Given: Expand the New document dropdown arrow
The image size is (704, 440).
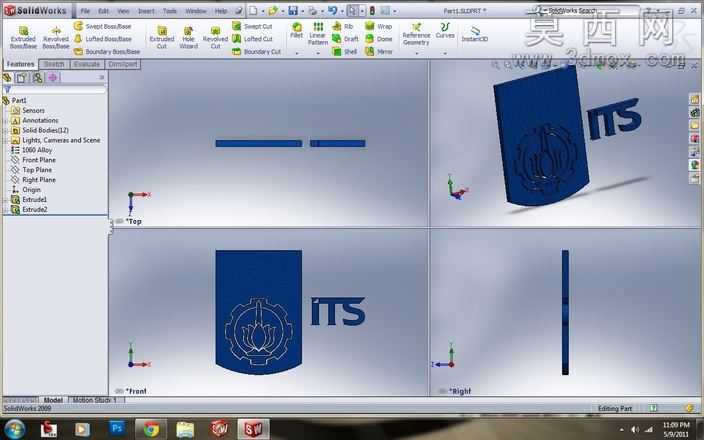Looking at the screenshot, I should pos(262,11).
